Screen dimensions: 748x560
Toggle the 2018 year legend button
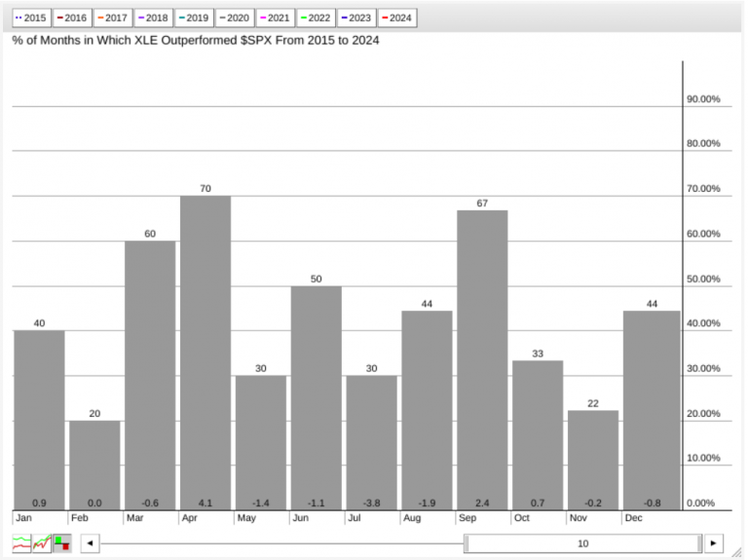click(153, 19)
